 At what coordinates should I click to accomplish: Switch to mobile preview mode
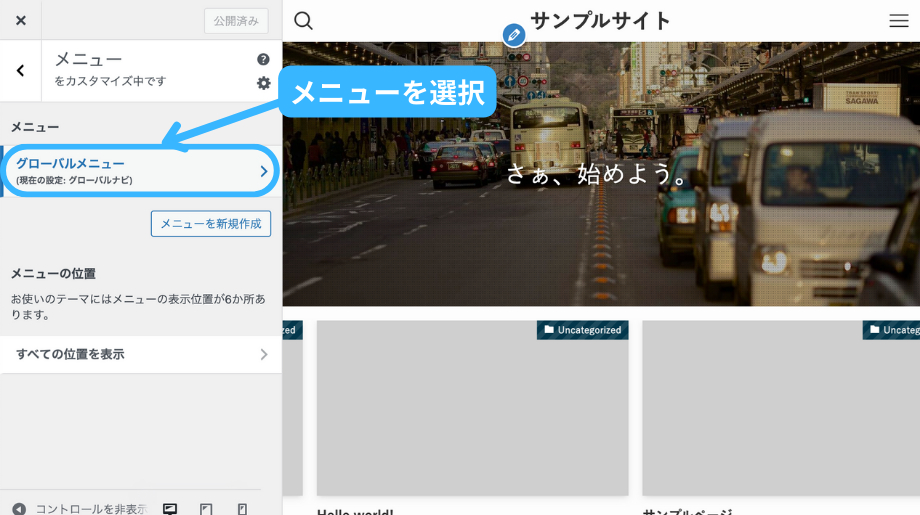click(242, 508)
